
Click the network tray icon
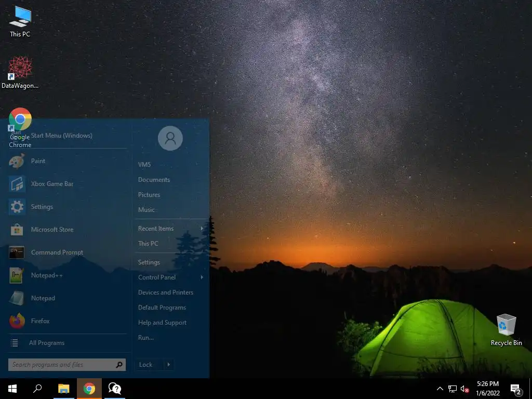[453, 389]
